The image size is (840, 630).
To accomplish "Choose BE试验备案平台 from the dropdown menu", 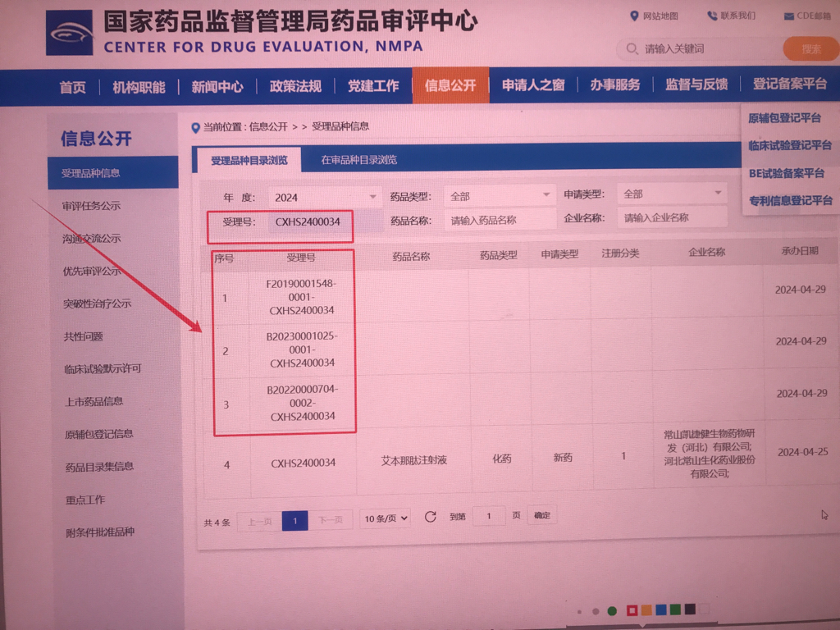I will (787, 173).
